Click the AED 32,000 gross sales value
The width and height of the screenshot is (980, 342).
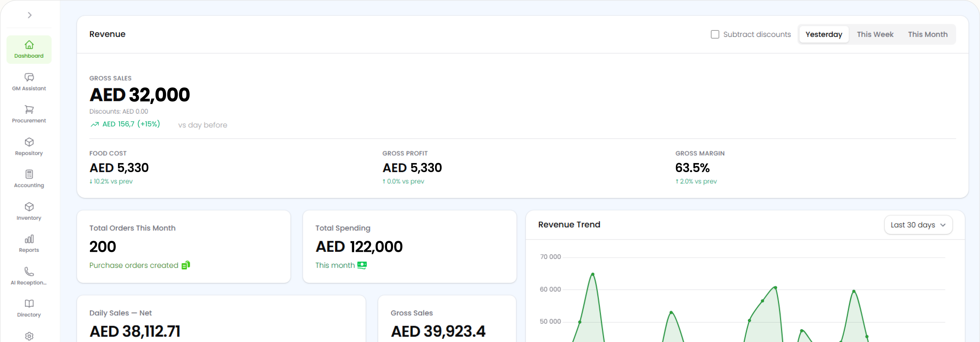(x=140, y=95)
